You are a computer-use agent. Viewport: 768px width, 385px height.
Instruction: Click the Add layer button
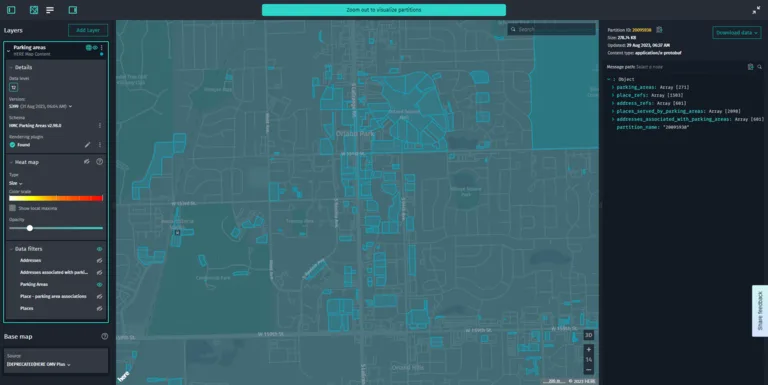[x=88, y=30]
